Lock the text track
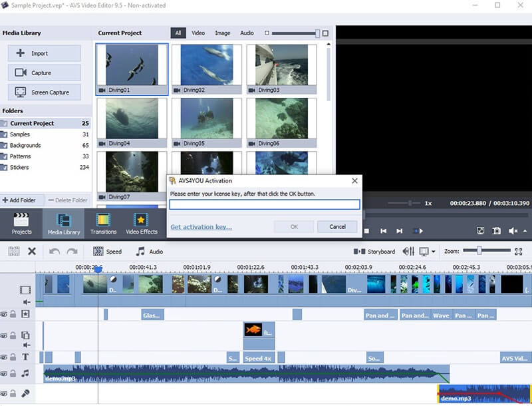This screenshot has height=406, width=532. pos(13,357)
